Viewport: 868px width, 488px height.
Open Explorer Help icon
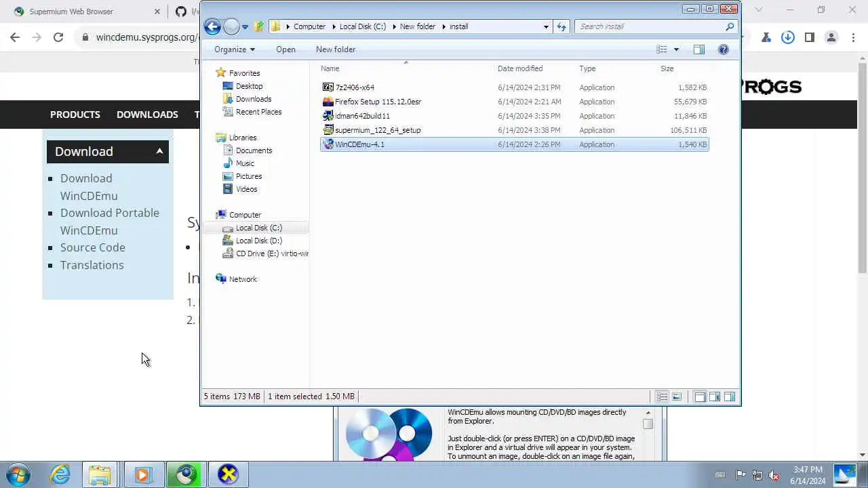[724, 49]
